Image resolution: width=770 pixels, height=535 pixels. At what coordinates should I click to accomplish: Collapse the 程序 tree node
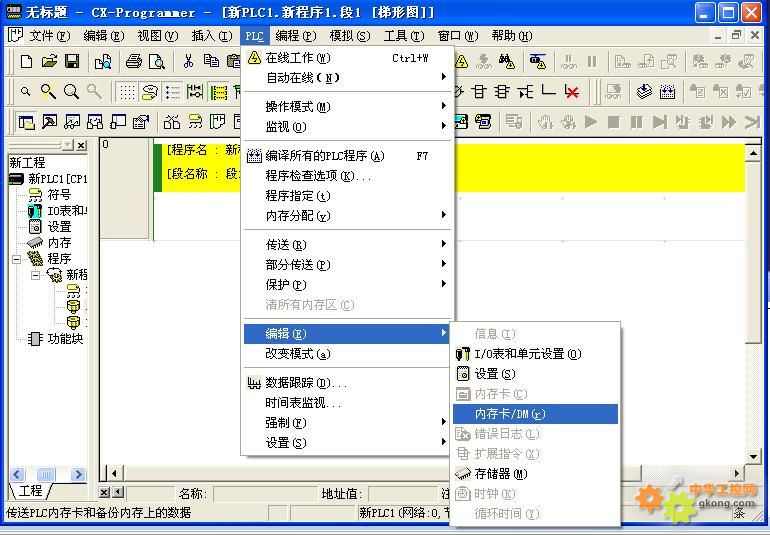coord(16,259)
